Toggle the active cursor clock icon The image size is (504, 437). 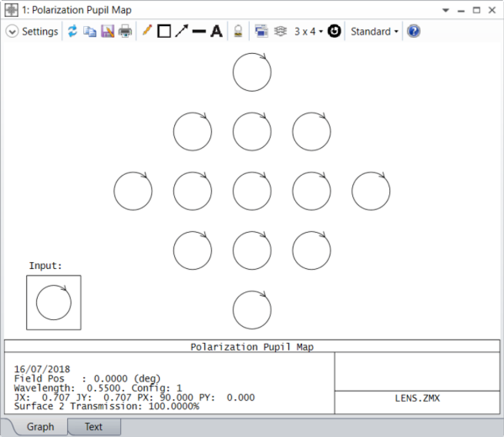point(334,32)
